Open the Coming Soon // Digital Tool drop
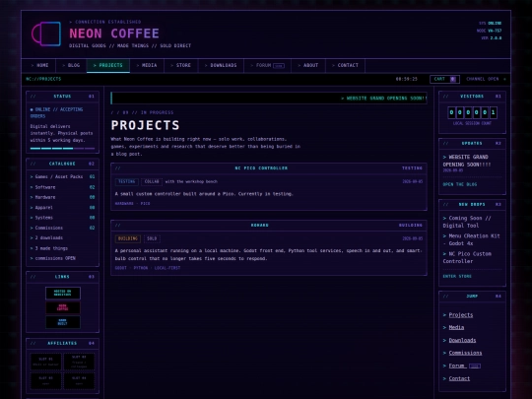Screen dimensions: 532x399 [x=467, y=222]
